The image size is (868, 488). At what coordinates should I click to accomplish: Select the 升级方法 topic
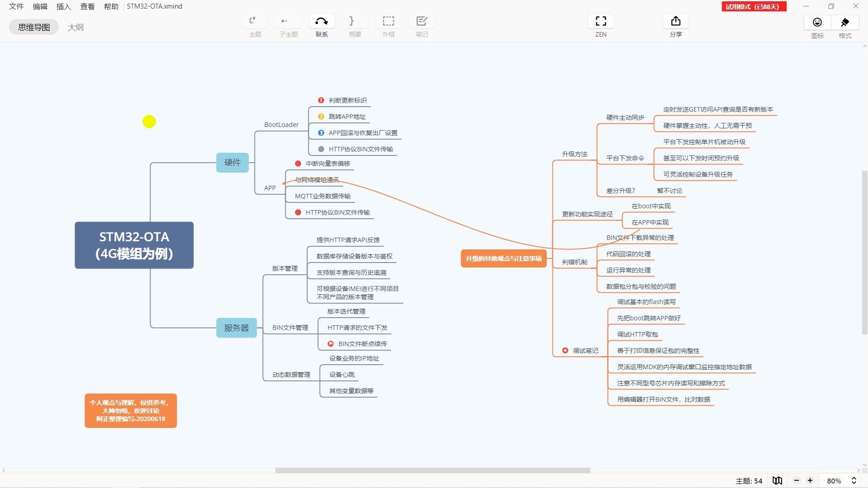coord(575,154)
